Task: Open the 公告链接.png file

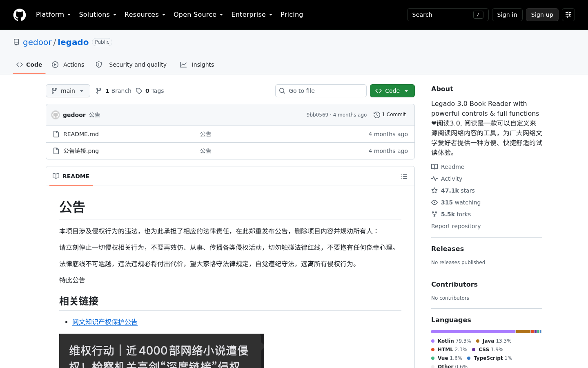Action: tap(81, 151)
